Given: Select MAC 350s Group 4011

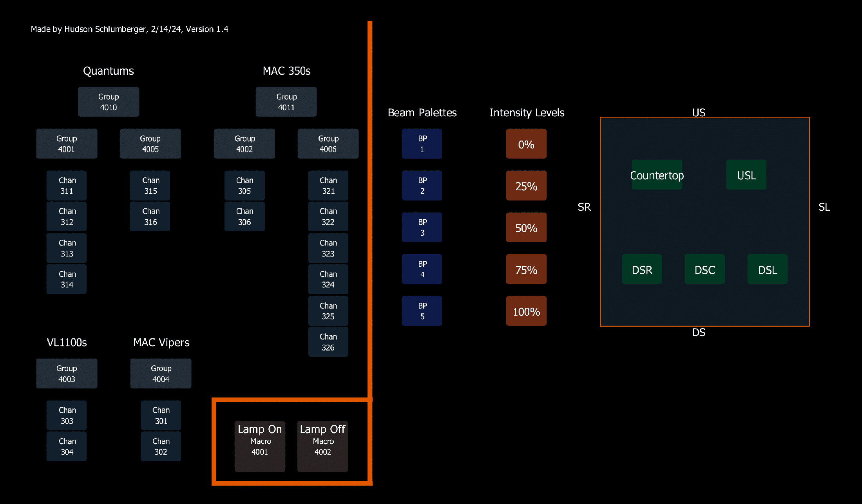Looking at the screenshot, I should pyautogui.click(x=286, y=102).
